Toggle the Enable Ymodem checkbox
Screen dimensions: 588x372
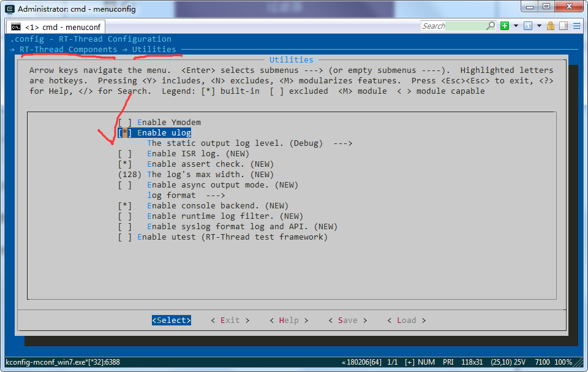coord(125,123)
